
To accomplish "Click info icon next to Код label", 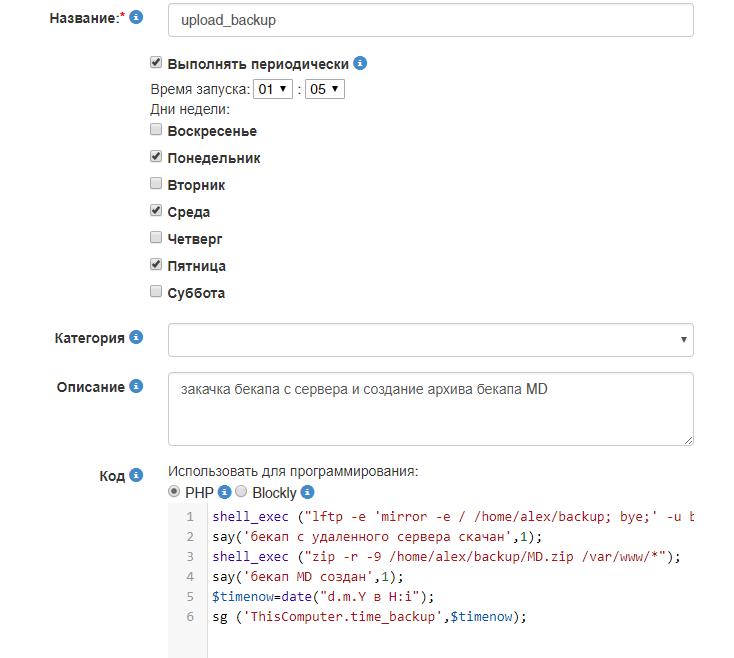I will click(x=136, y=475).
